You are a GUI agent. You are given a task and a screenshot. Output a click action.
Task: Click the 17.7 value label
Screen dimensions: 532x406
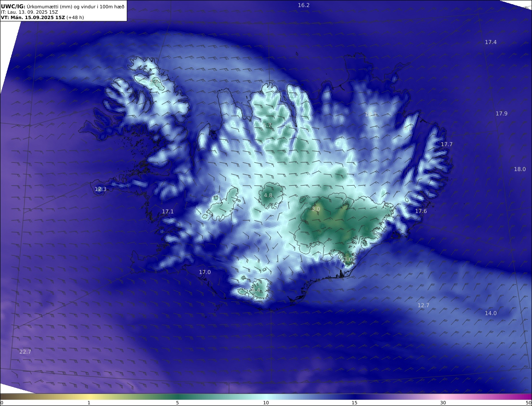[x=447, y=144]
